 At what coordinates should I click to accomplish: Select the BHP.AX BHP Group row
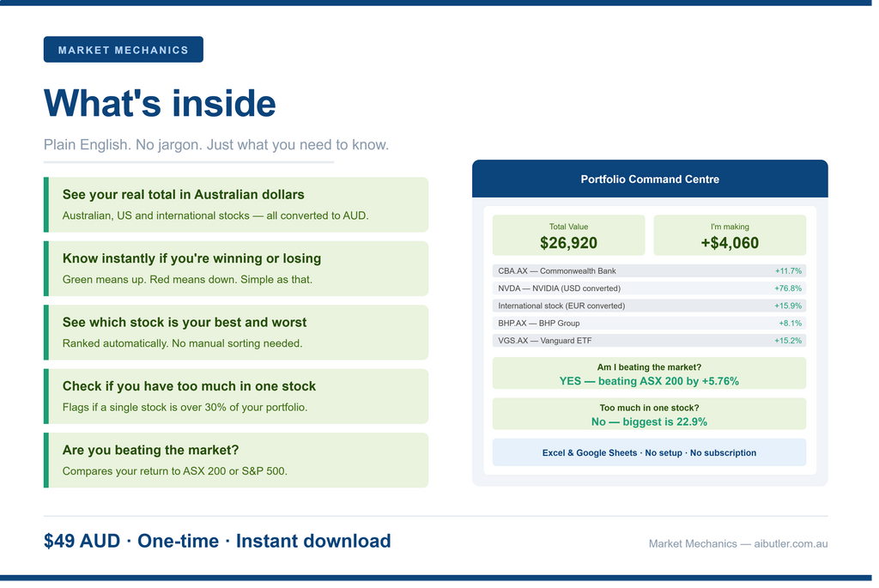(649, 323)
